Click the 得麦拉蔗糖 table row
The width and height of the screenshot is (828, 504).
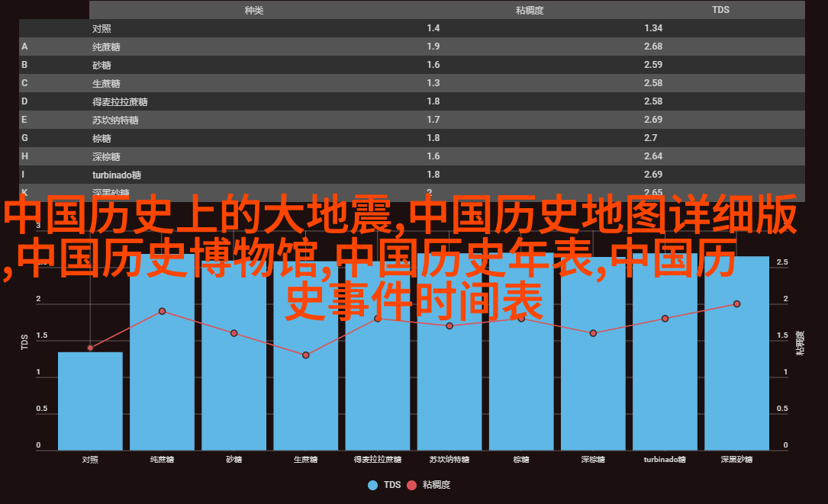pos(412,101)
